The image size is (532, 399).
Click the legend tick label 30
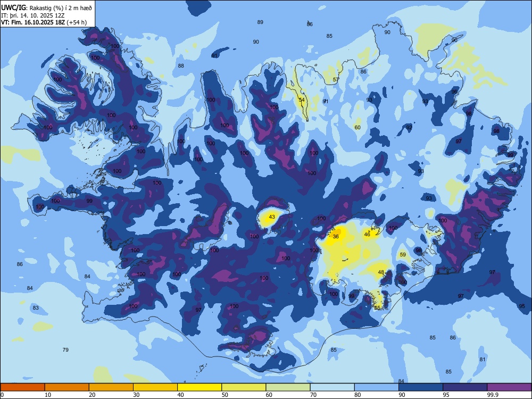point(136,395)
